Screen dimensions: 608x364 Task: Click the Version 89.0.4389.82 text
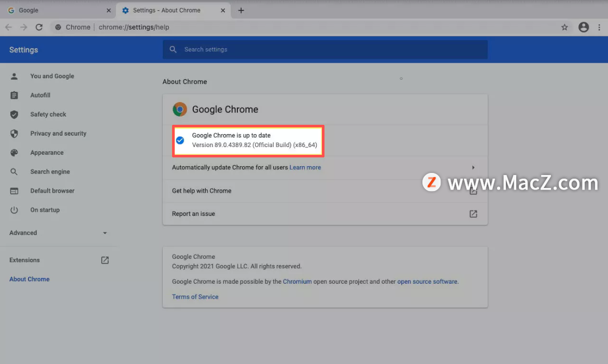click(x=254, y=145)
